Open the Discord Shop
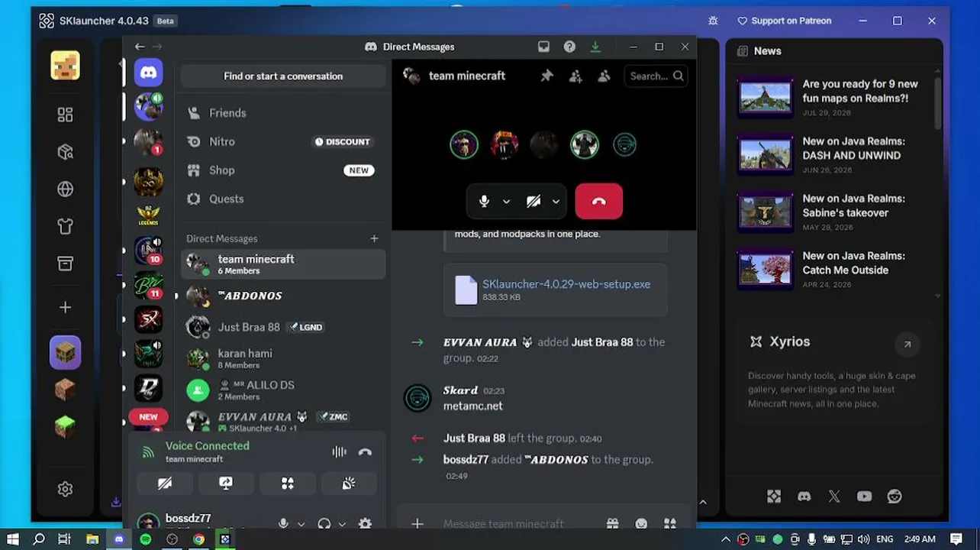Screen dimensions: 980x550 [283, 170]
